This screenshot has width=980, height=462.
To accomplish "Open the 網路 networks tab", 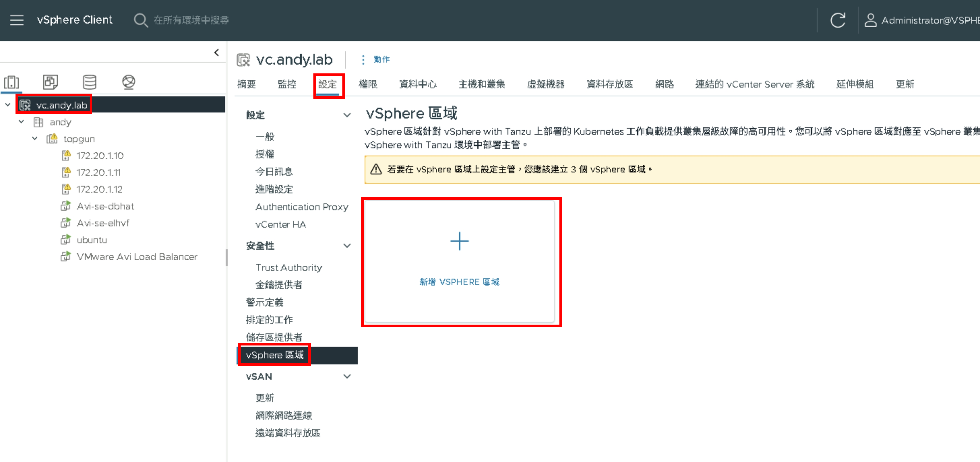I will point(664,84).
